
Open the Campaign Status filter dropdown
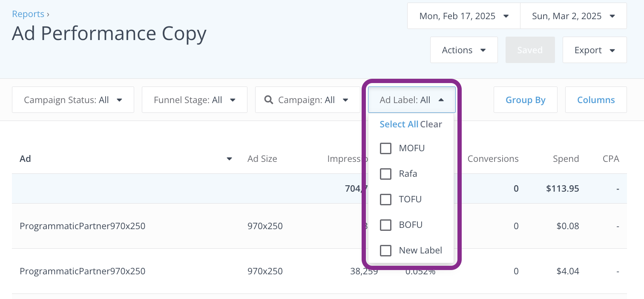click(73, 100)
